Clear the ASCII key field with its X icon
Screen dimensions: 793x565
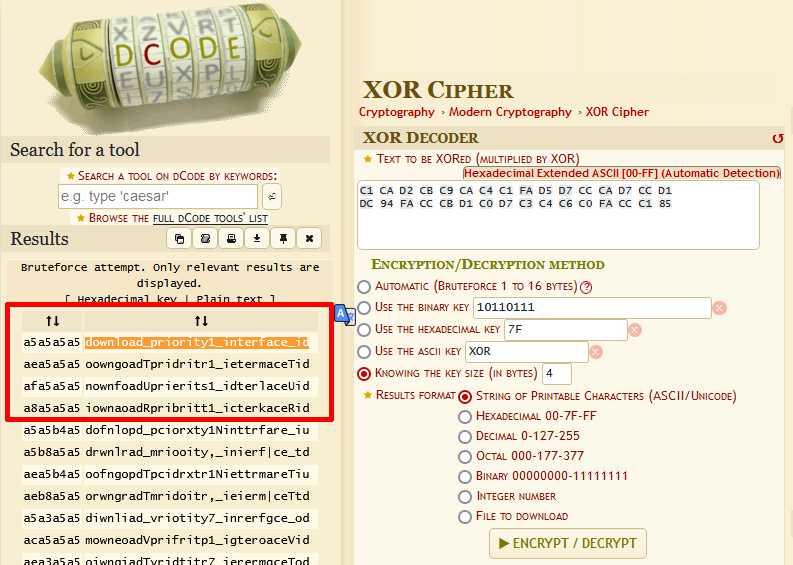click(x=596, y=352)
